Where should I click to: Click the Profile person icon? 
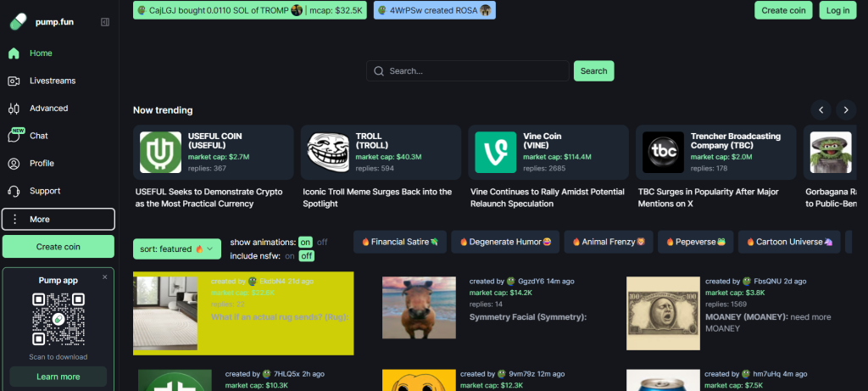pos(14,164)
